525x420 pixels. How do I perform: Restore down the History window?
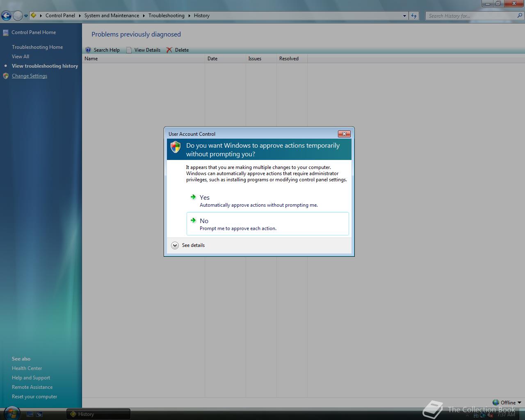tap(498, 4)
